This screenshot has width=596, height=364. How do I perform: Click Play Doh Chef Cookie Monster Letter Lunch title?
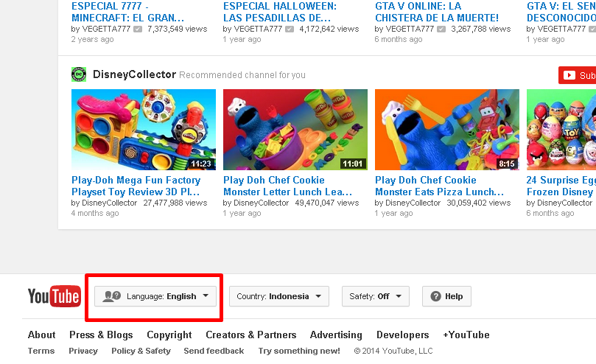(x=287, y=186)
